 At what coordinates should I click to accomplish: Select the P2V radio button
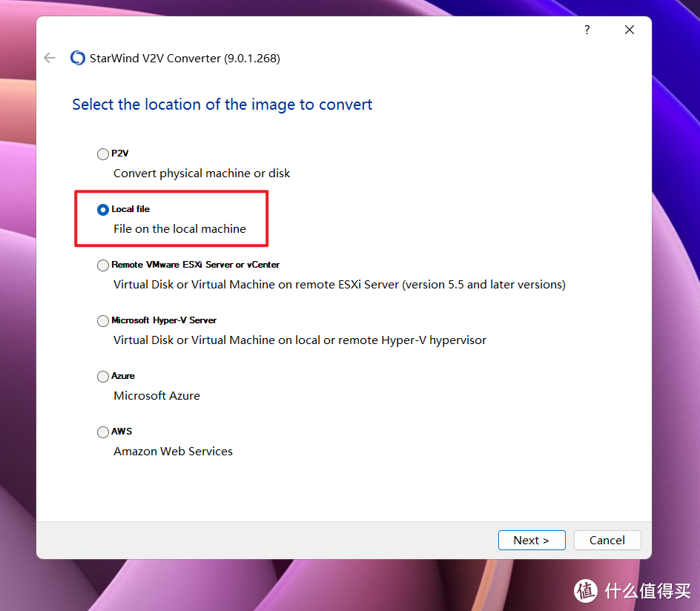pos(102,154)
